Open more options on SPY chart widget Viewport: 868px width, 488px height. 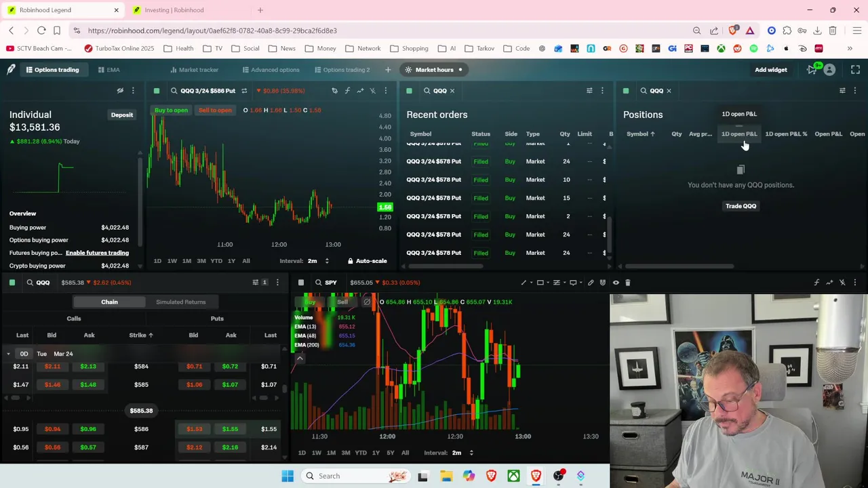click(x=855, y=283)
